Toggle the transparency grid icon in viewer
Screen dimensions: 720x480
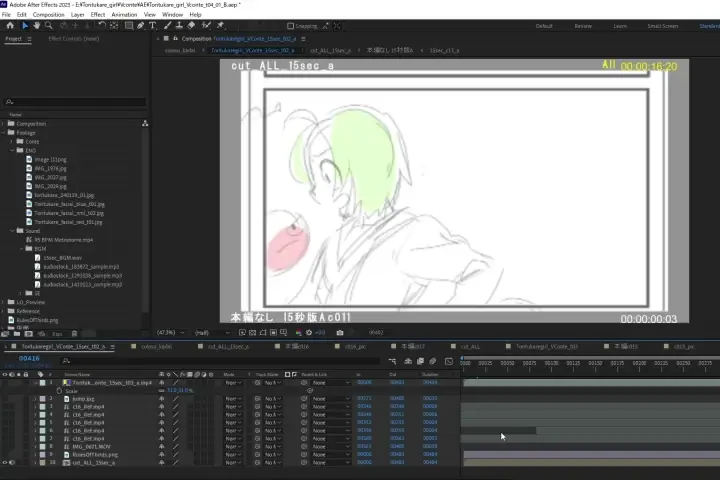point(252,333)
